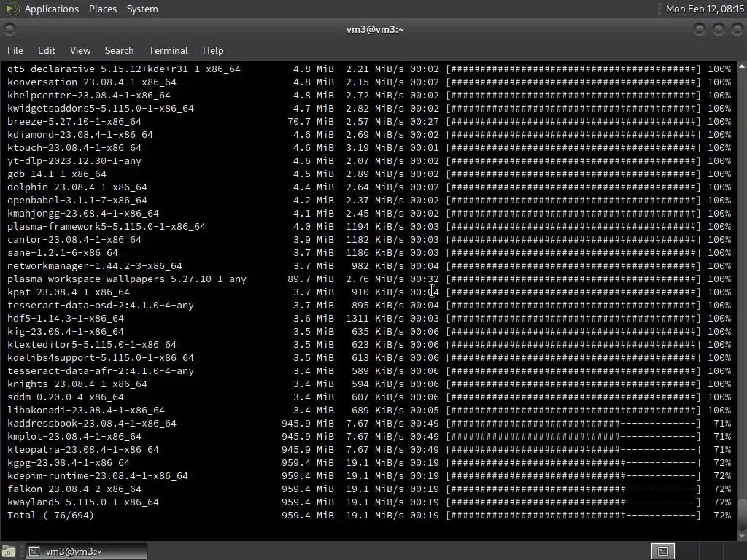Click the kleopatra-23.08.4-1-x86_64 package name
The image size is (747, 560).
[x=83, y=449]
